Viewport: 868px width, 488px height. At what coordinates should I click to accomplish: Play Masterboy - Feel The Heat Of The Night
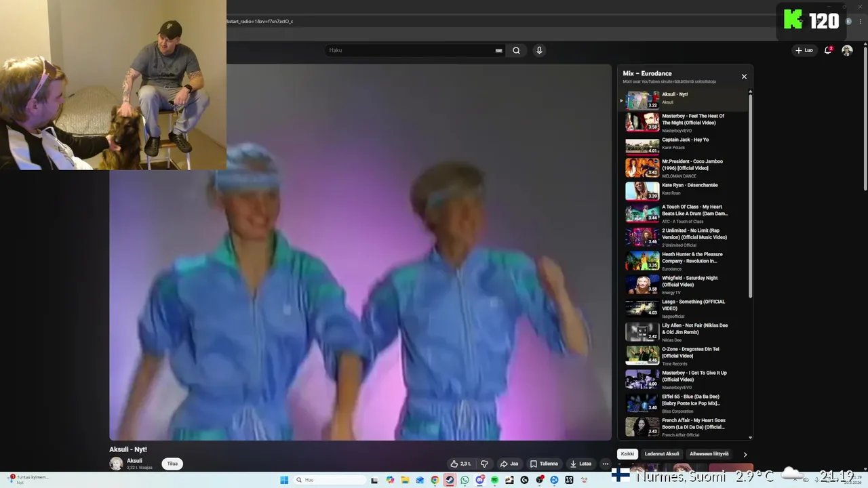(683, 123)
